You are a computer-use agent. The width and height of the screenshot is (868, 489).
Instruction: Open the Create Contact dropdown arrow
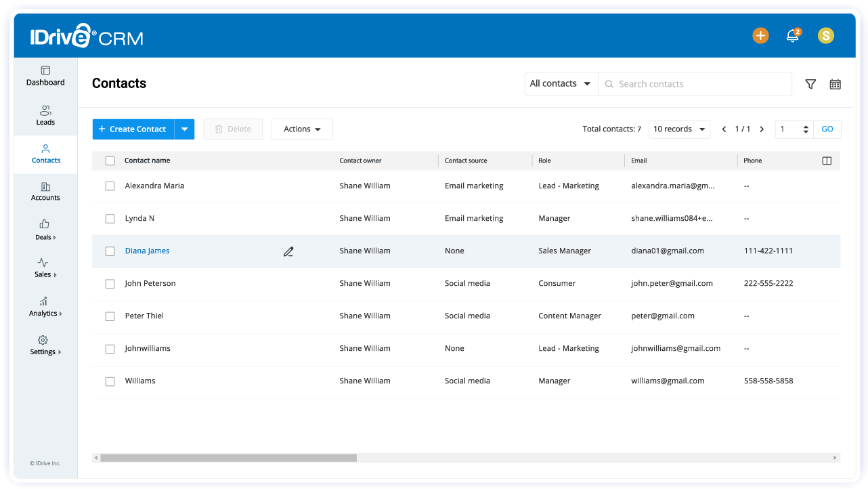coord(184,129)
